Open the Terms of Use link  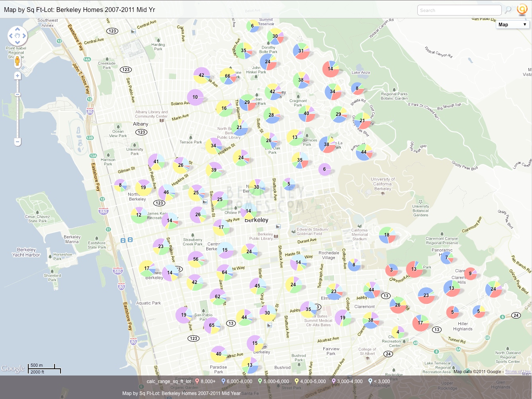pyautogui.click(x=518, y=372)
